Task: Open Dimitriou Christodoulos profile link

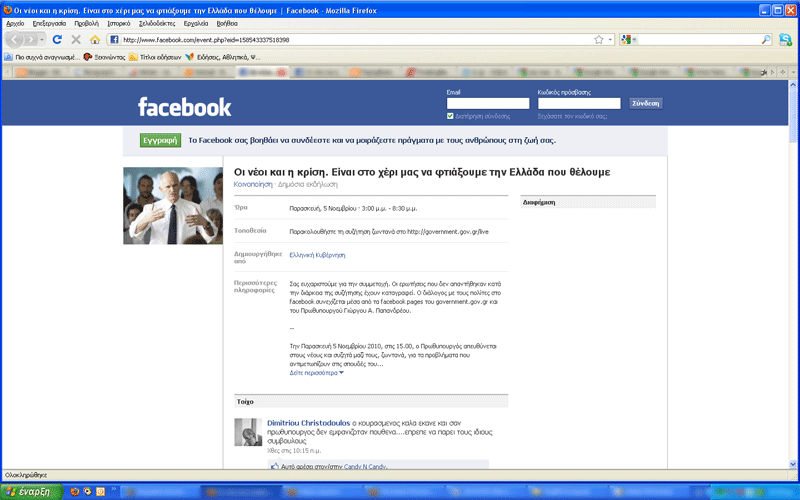Action: 309,423
